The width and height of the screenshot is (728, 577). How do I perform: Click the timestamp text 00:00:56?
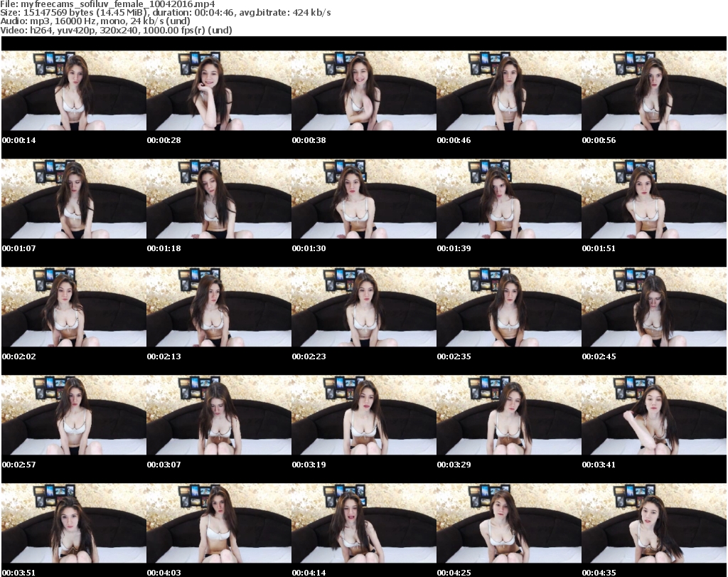coord(599,140)
